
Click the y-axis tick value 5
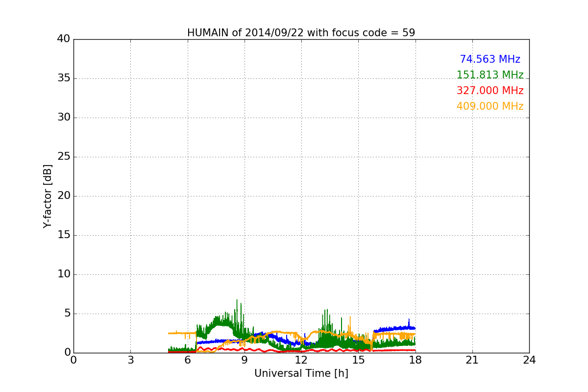click(x=67, y=314)
